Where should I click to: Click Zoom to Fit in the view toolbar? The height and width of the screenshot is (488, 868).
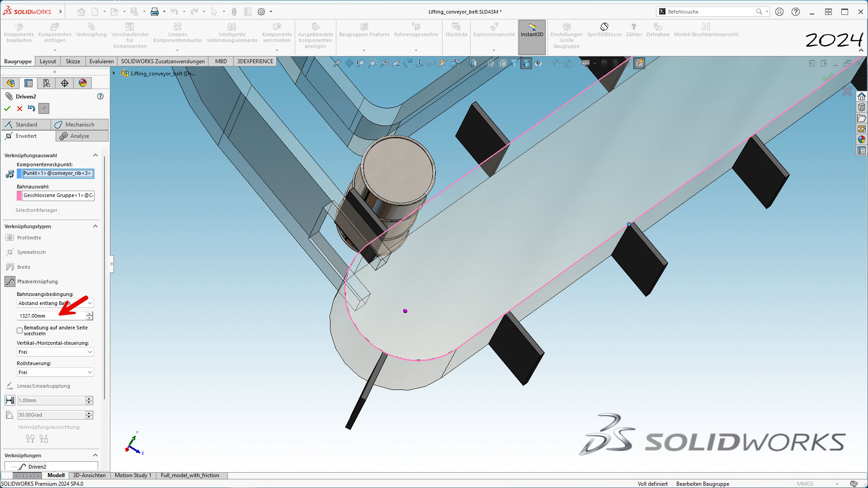point(337,63)
